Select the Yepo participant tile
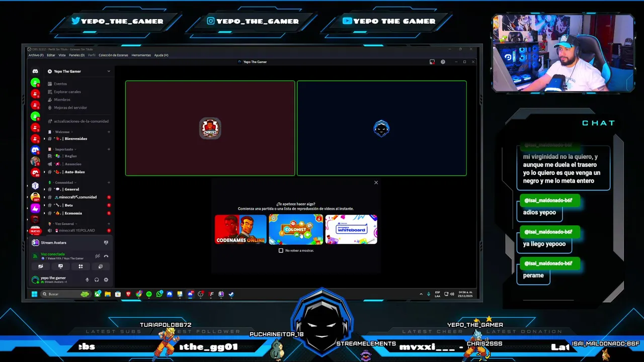 coord(381,128)
